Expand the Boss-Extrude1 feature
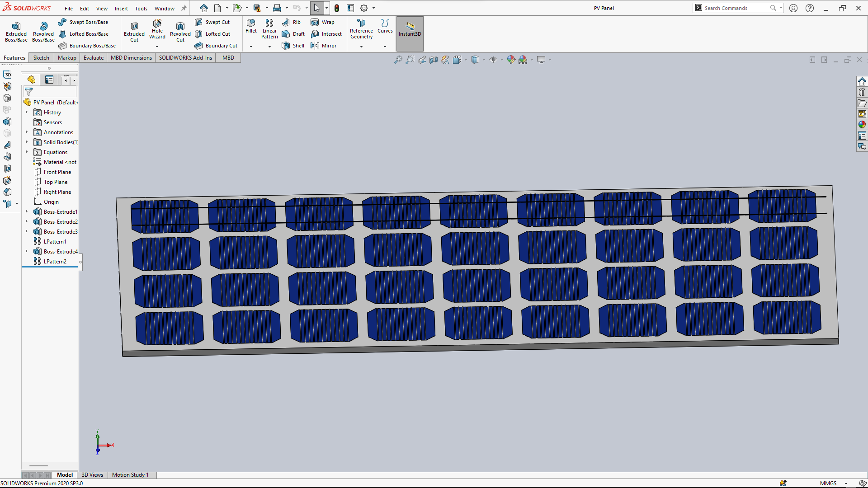 [x=27, y=211]
